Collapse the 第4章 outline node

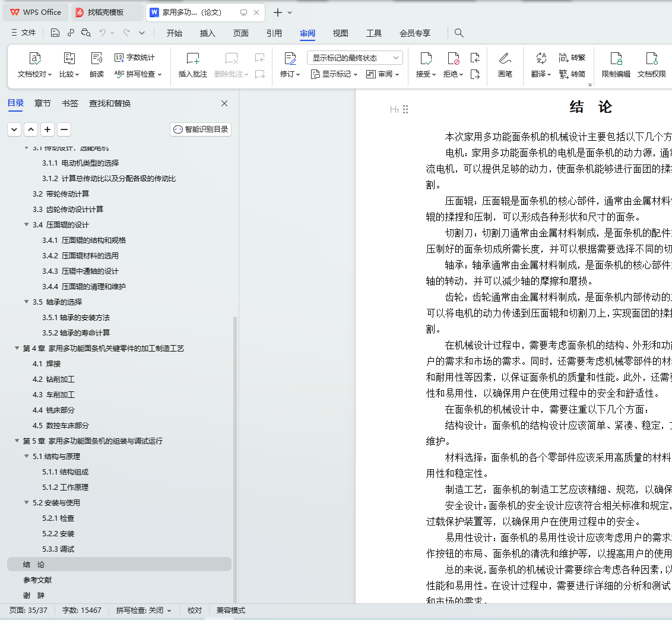point(17,348)
